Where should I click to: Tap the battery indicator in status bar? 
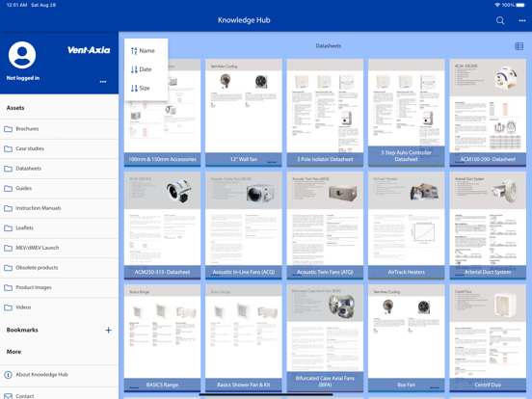point(520,5)
